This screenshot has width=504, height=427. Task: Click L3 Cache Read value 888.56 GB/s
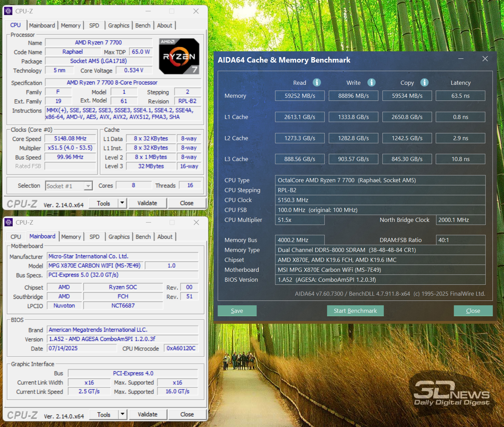point(300,159)
